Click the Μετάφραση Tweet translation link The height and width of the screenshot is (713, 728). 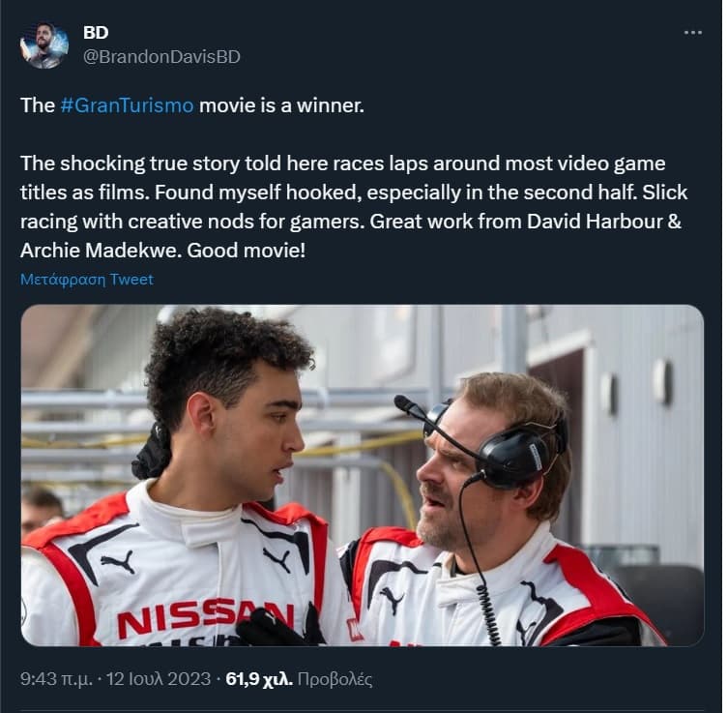click(86, 280)
